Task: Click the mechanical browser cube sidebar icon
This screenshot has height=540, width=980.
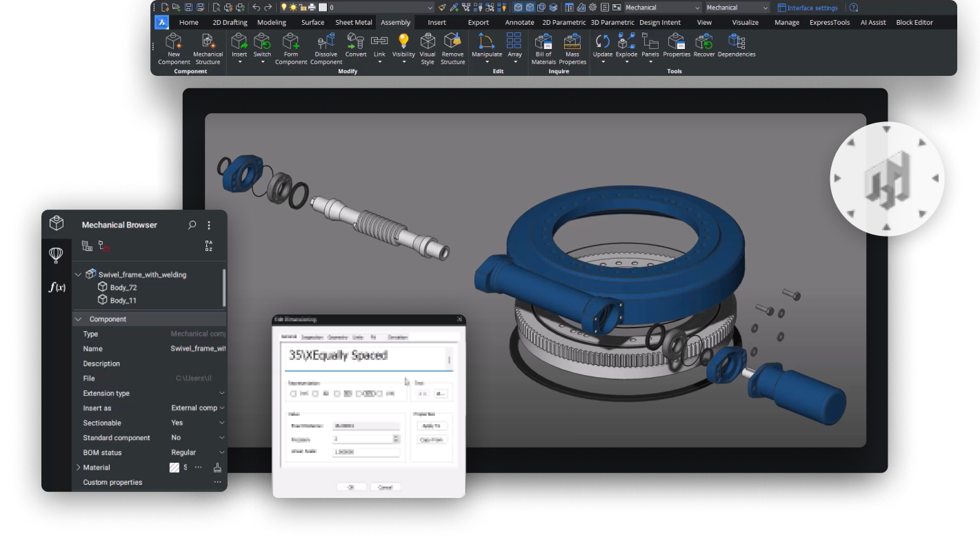Action: [57, 223]
